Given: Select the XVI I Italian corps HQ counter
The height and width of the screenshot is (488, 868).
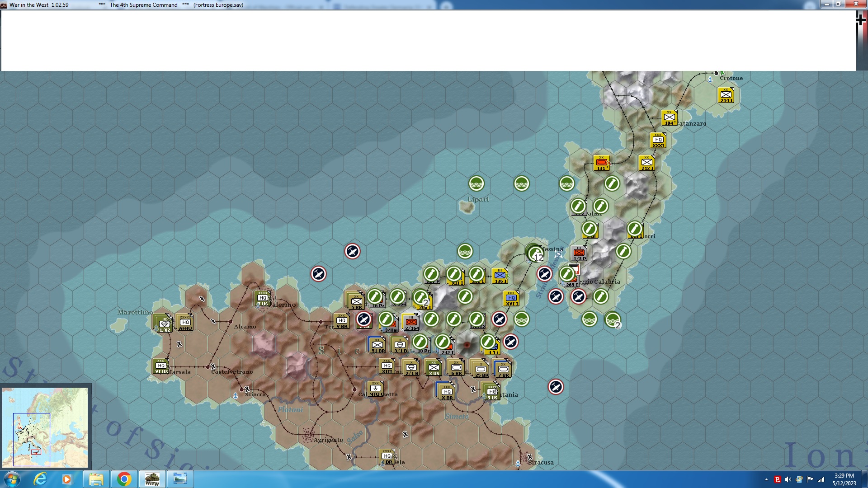Looking at the screenshot, I should (x=511, y=299).
